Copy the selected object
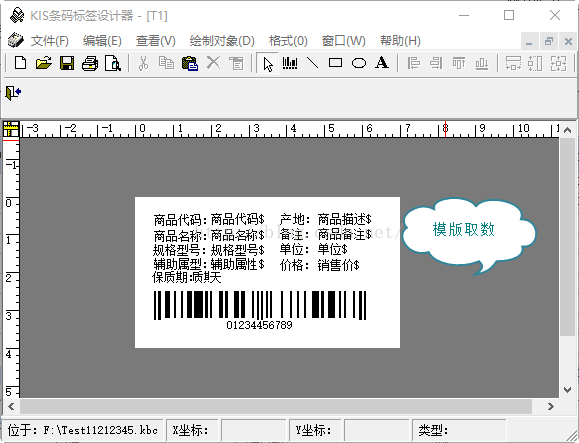Screen dimensions: 579x443 [x=166, y=63]
